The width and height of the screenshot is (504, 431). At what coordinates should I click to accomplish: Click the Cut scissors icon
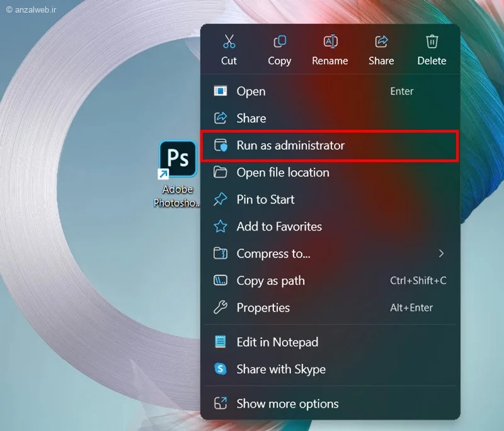(x=229, y=42)
